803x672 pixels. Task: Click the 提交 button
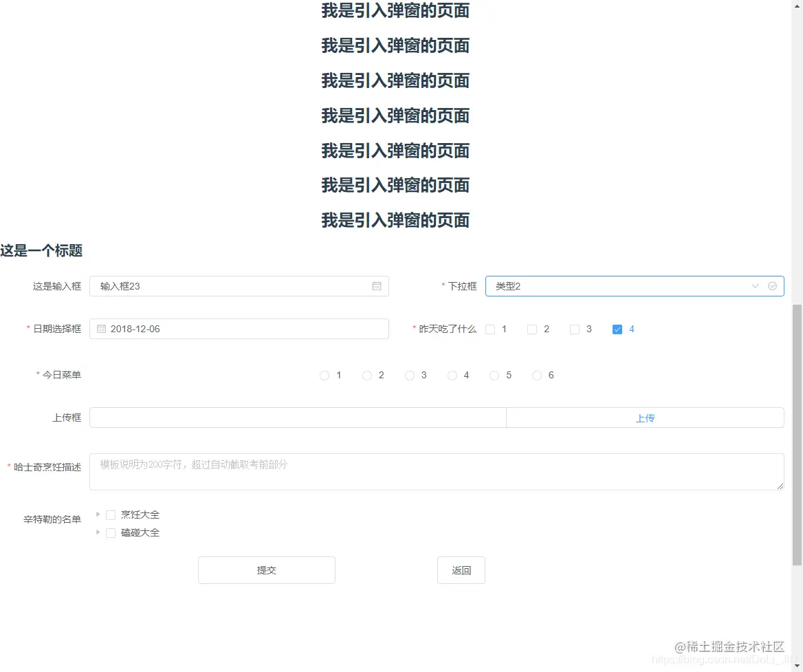(266, 570)
